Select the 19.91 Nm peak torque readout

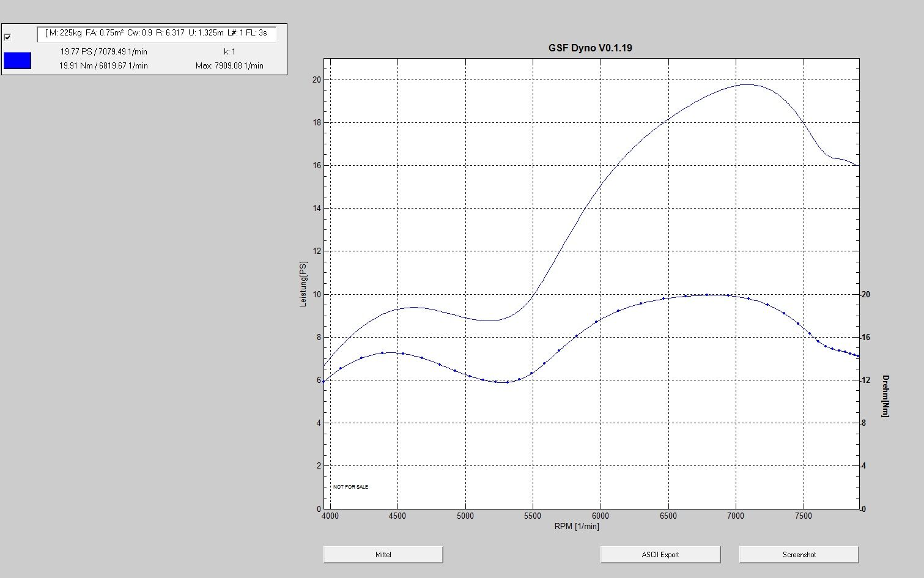[103, 65]
